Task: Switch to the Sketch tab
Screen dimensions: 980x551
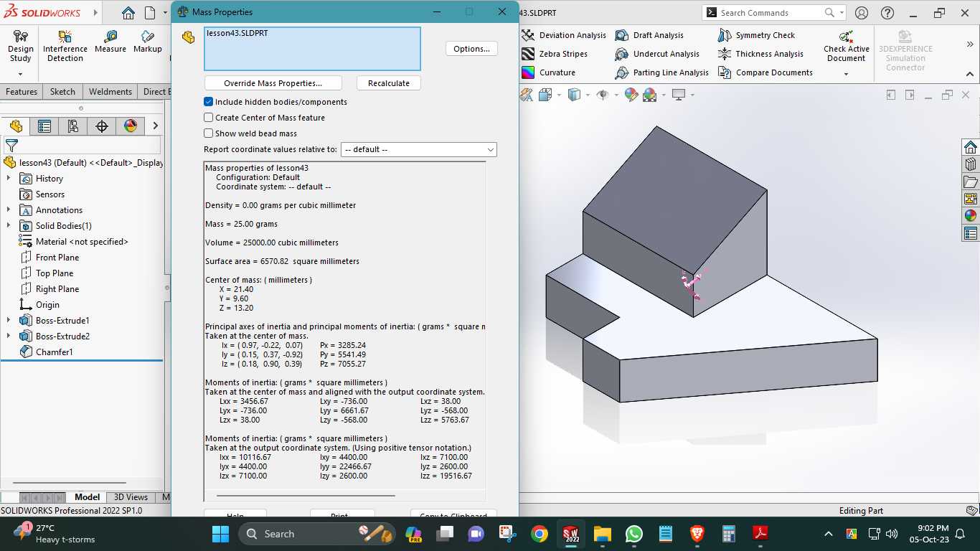Action: (62, 92)
